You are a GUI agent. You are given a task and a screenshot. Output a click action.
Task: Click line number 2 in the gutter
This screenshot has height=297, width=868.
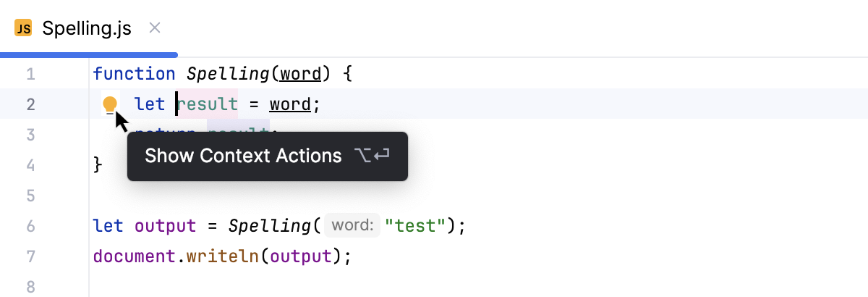[x=30, y=104]
